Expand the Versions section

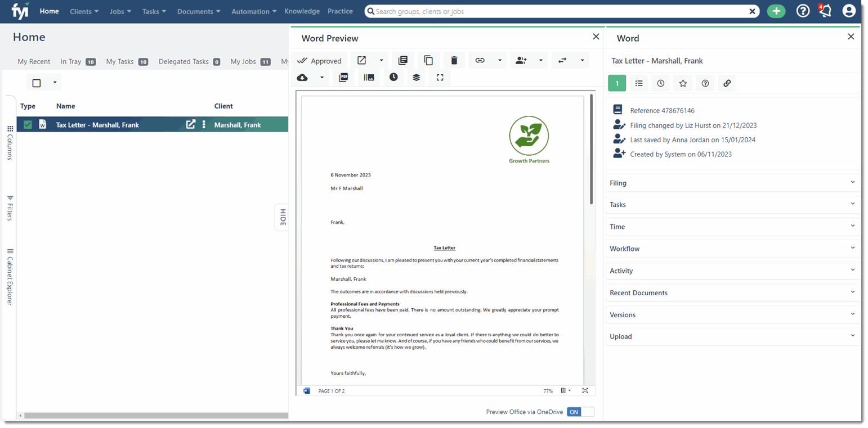(732, 315)
